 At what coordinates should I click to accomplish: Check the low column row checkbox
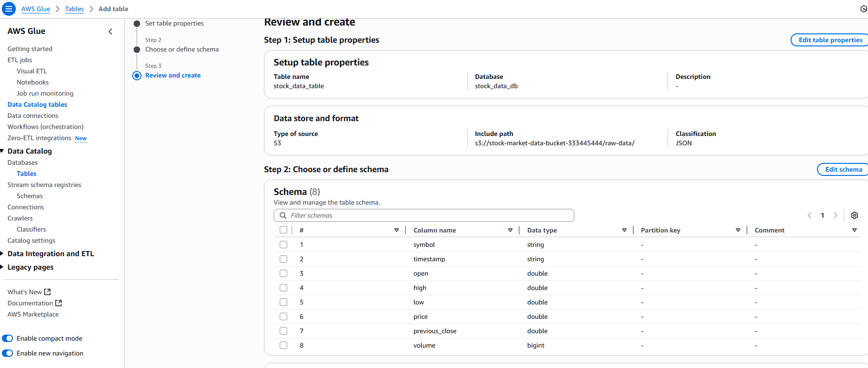(x=283, y=302)
